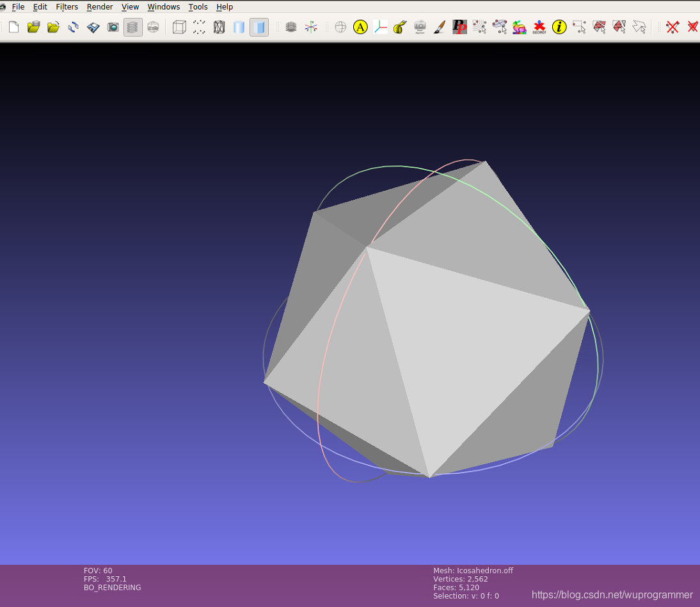Select the manipulator axes tool
This screenshot has width=700, height=607.
click(x=380, y=28)
